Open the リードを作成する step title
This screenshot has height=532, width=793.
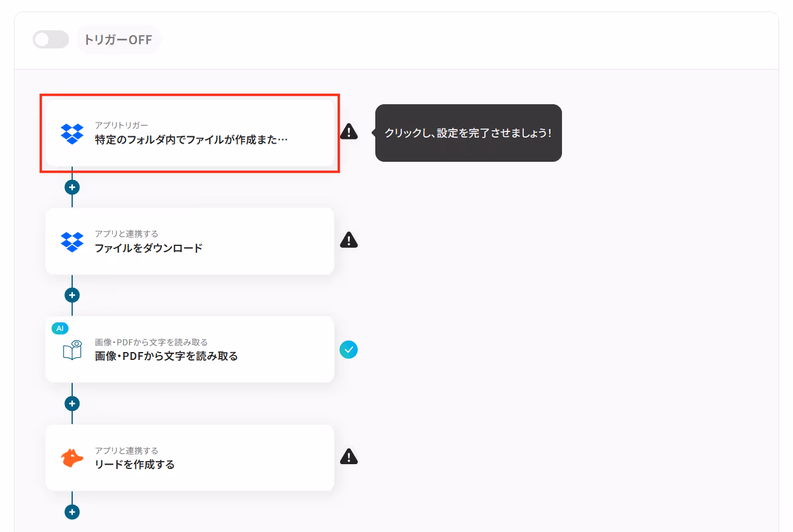(135, 465)
